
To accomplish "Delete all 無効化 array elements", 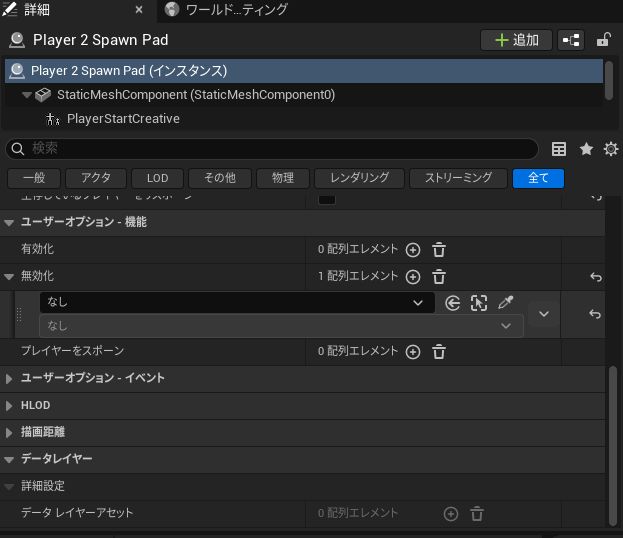I will click(439, 277).
